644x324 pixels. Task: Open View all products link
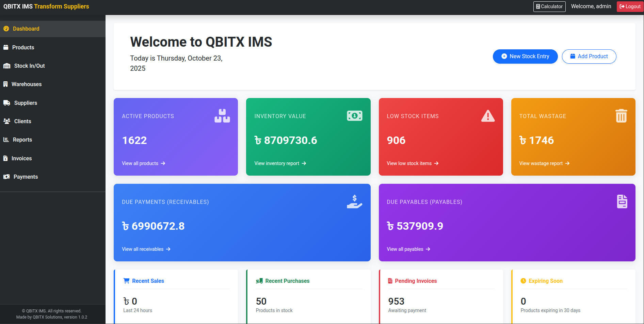[143, 163]
